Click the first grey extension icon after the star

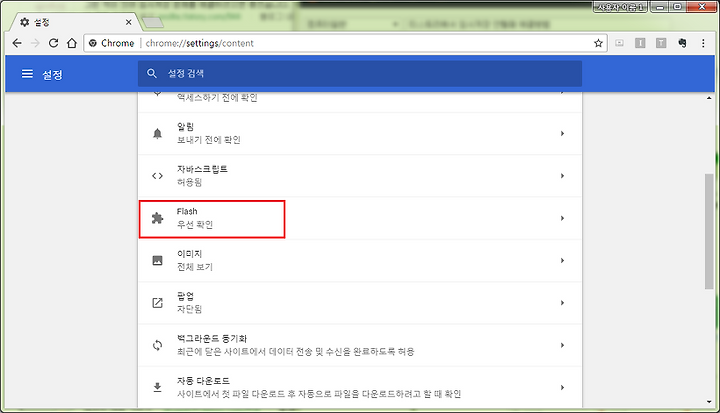coord(619,43)
